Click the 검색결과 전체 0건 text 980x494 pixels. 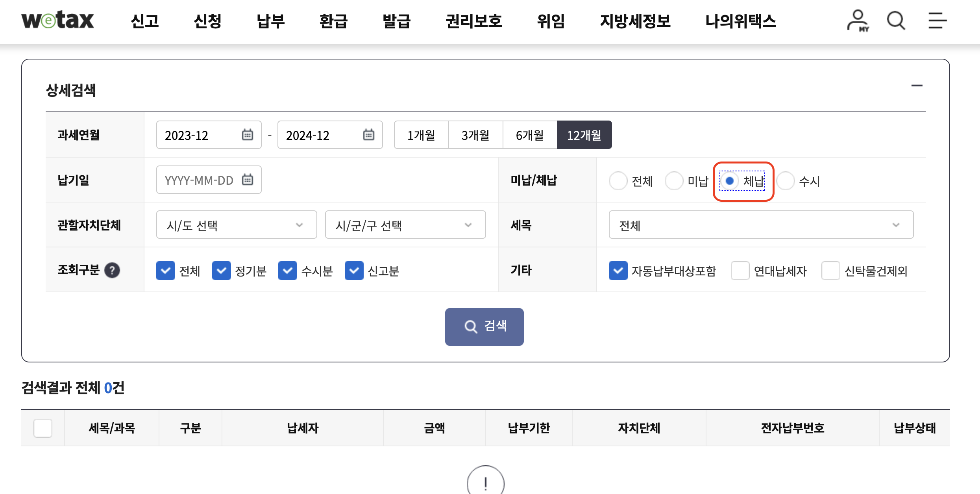point(73,388)
